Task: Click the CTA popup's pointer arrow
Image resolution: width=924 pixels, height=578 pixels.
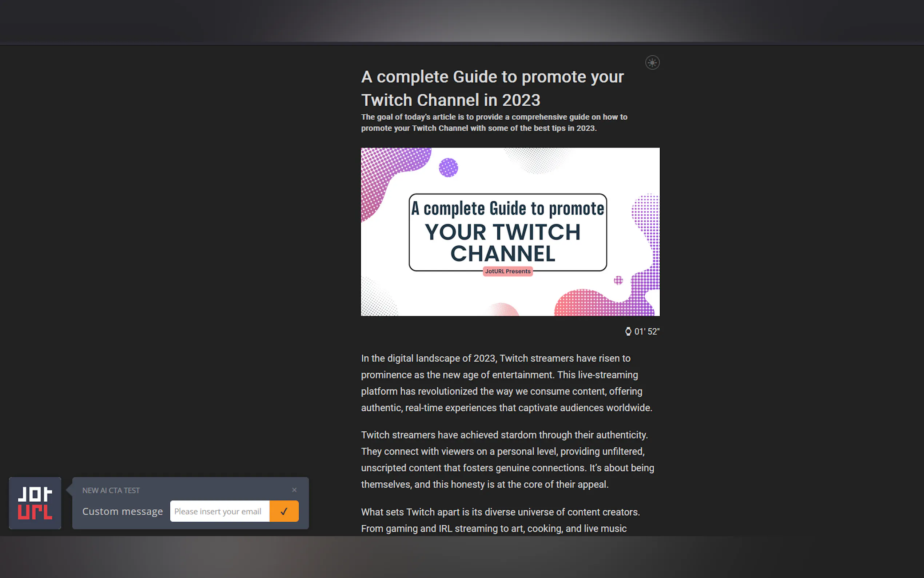Action: point(69,490)
